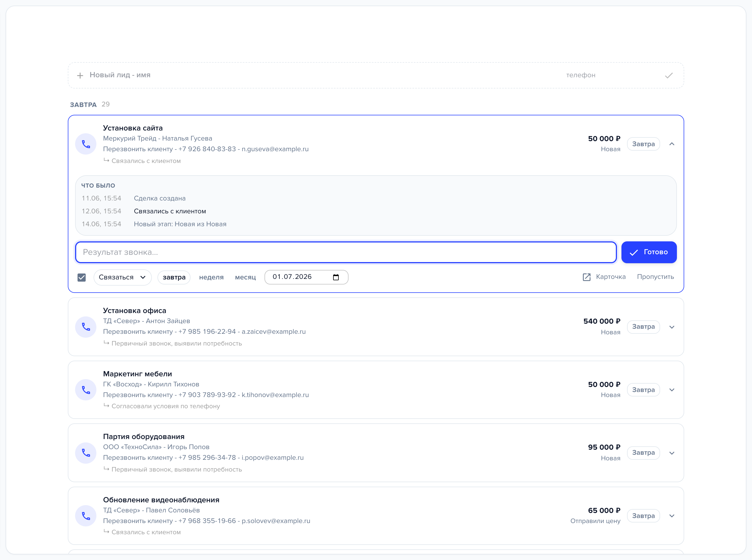The width and height of the screenshot is (752, 560).
Task: Open calendar picker in date field
Action: pyautogui.click(x=336, y=277)
